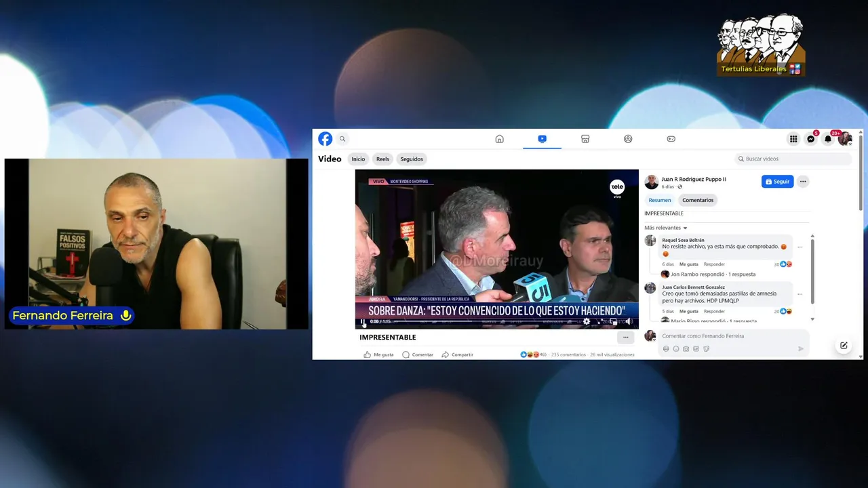Viewport: 868px width, 488px height.
Task: Click the Seguir button
Action: pyautogui.click(x=777, y=182)
